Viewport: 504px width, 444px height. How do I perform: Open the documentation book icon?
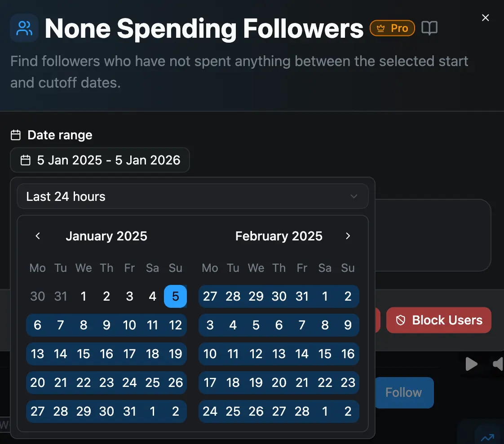(x=429, y=28)
